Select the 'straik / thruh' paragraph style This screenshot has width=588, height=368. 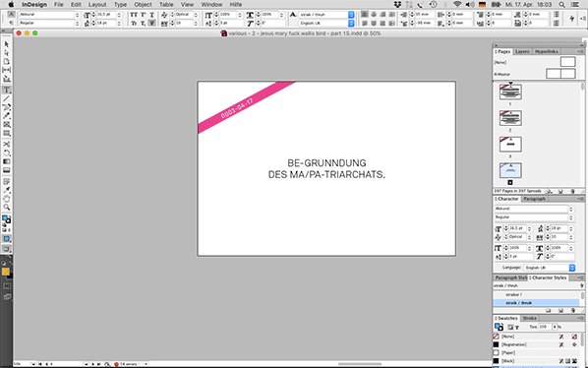pos(537,303)
